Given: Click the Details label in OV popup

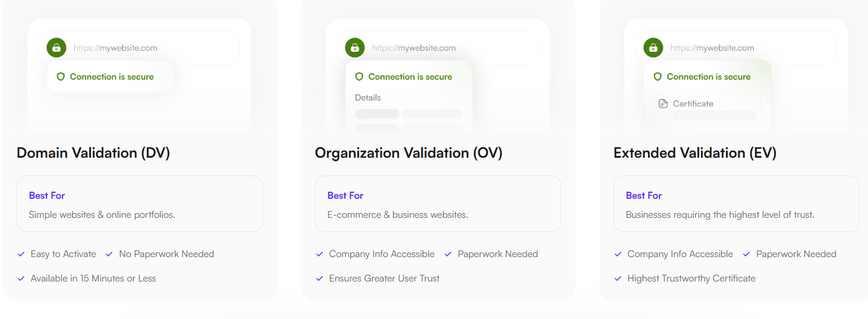Looking at the screenshot, I should 368,98.
